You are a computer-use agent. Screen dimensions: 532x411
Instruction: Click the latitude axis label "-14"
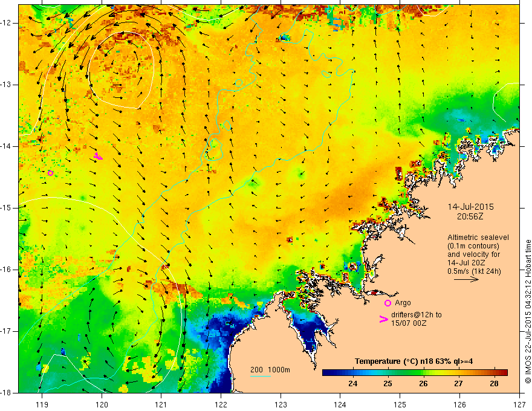[x=6, y=146]
